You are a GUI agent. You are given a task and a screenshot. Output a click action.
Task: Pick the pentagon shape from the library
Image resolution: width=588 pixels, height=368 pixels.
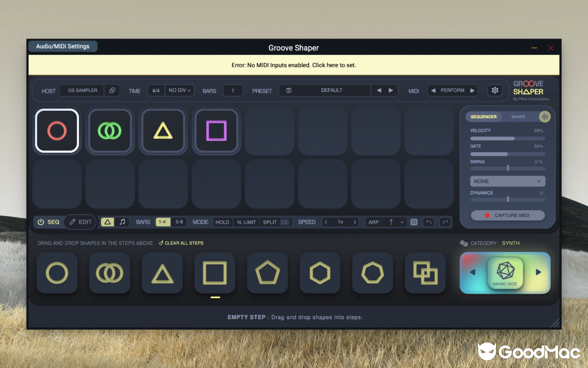coord(267,272)
